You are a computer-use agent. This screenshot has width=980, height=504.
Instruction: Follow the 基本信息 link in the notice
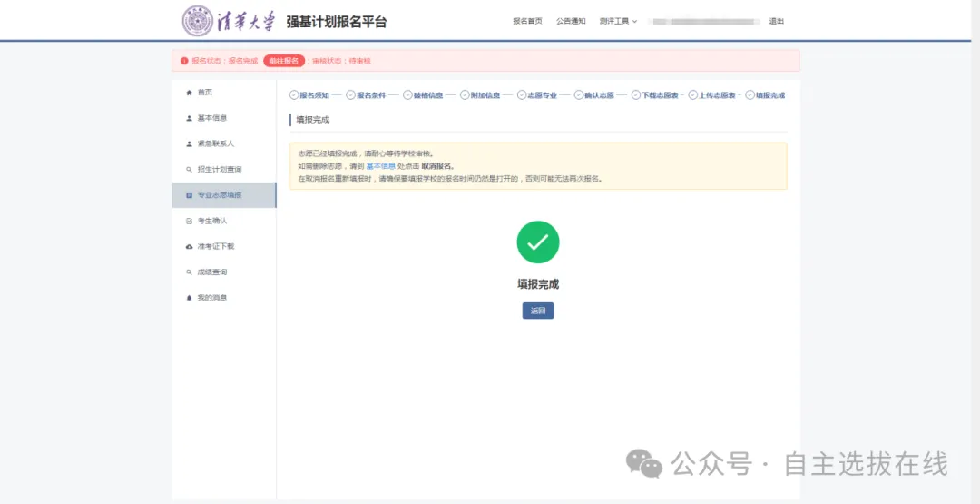pyautogui.click(x=380, y=166)
